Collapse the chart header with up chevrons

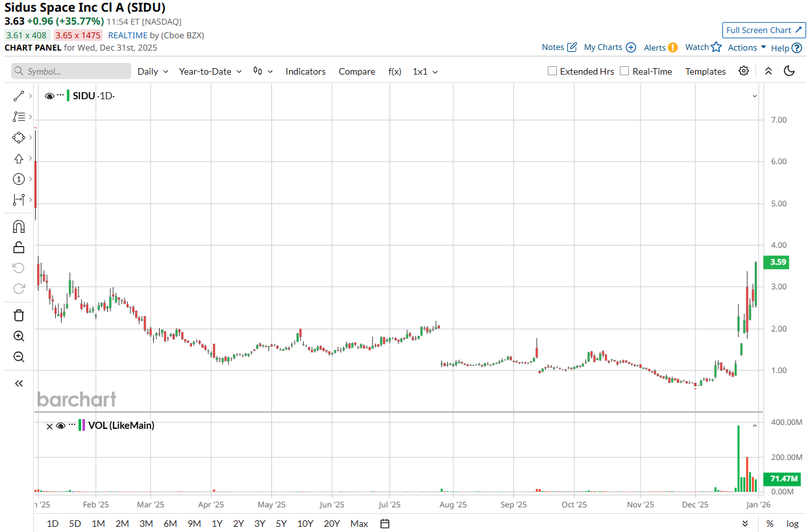[x=768, y=71]
